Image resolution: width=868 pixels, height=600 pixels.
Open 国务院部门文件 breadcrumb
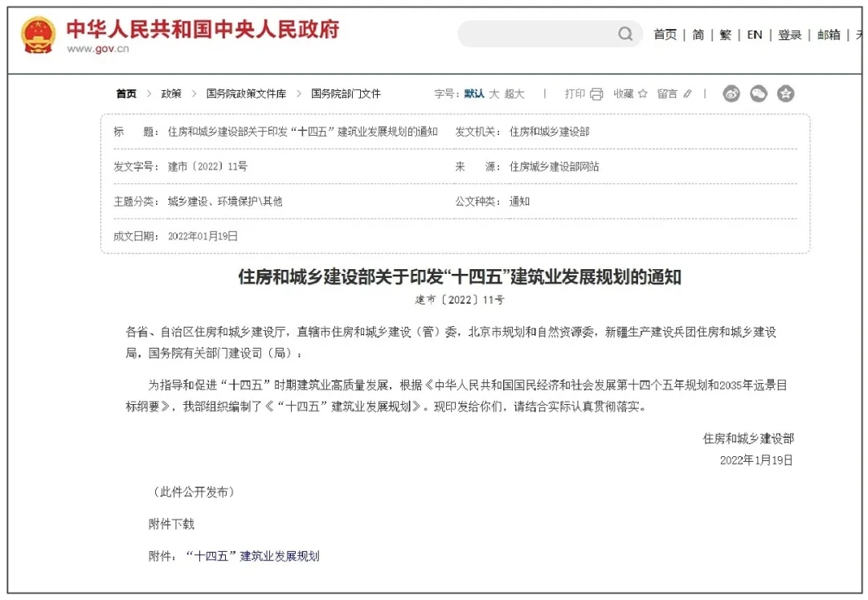[x=346, y=93]
